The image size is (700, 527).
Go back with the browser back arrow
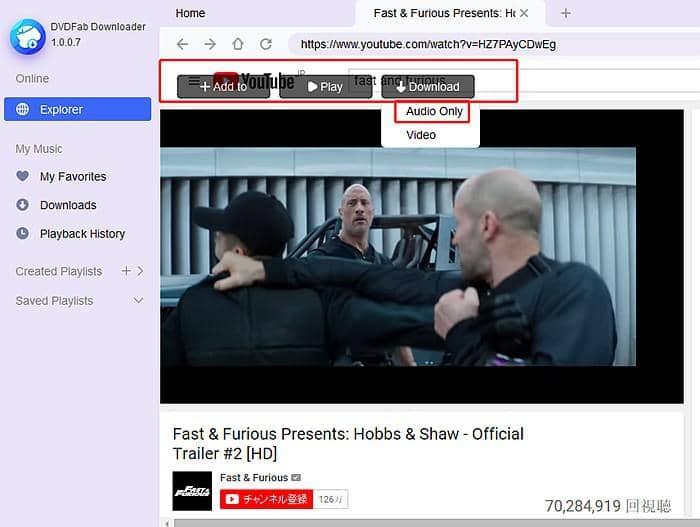point(182,44)
